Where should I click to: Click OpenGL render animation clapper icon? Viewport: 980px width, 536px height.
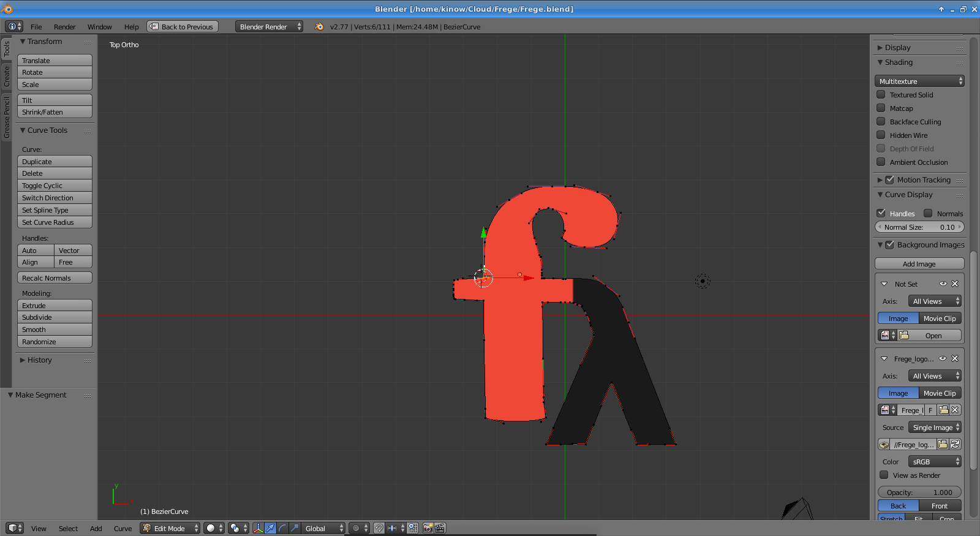(x=440, y=528)
